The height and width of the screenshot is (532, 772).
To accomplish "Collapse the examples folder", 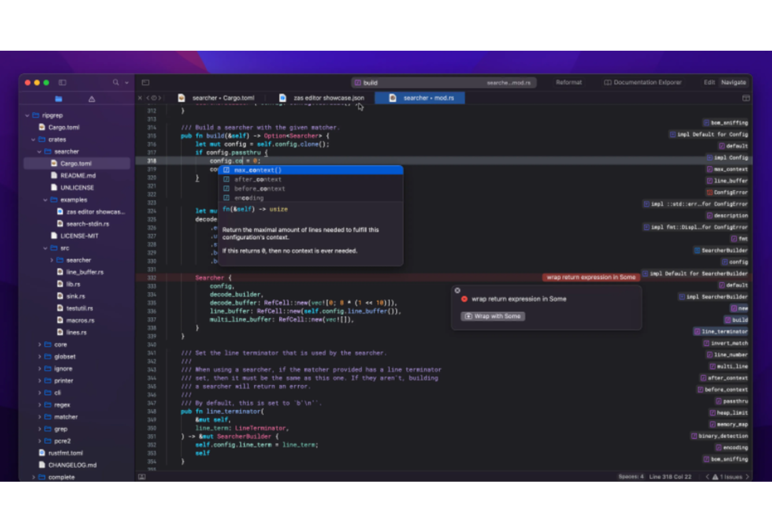I will 45,200.
